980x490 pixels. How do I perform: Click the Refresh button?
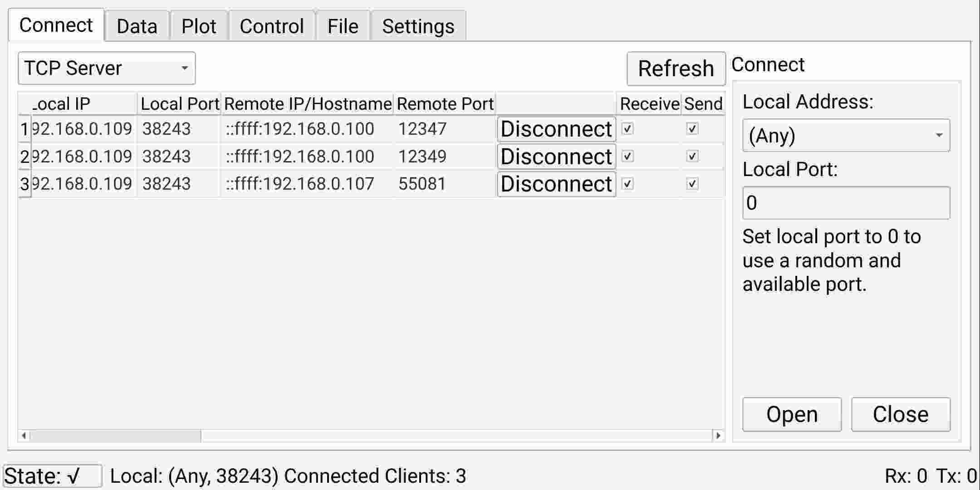[676, 68]
